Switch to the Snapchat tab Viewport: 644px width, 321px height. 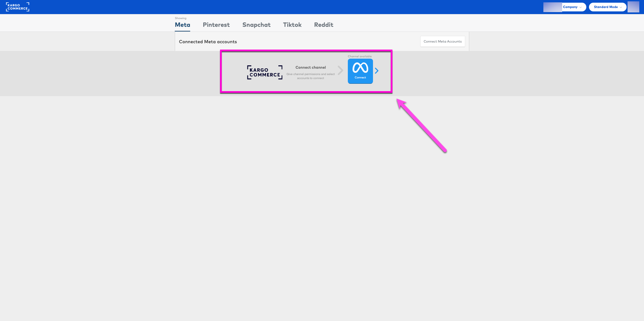click(256, 24)
